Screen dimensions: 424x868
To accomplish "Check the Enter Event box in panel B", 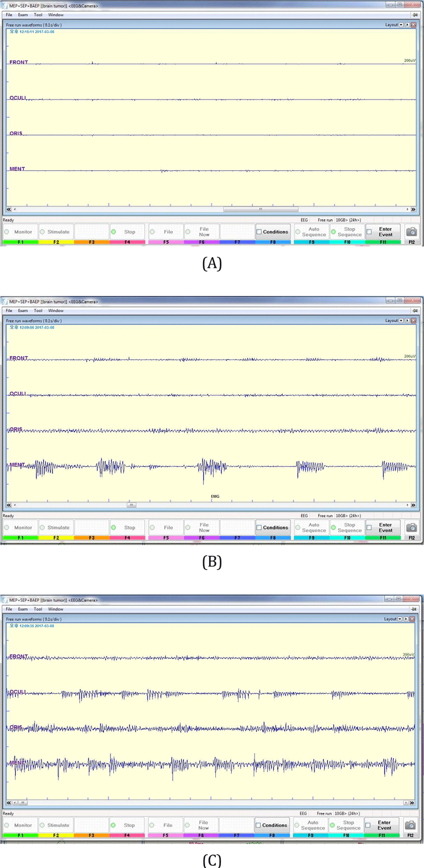I will tap(369, 527).
